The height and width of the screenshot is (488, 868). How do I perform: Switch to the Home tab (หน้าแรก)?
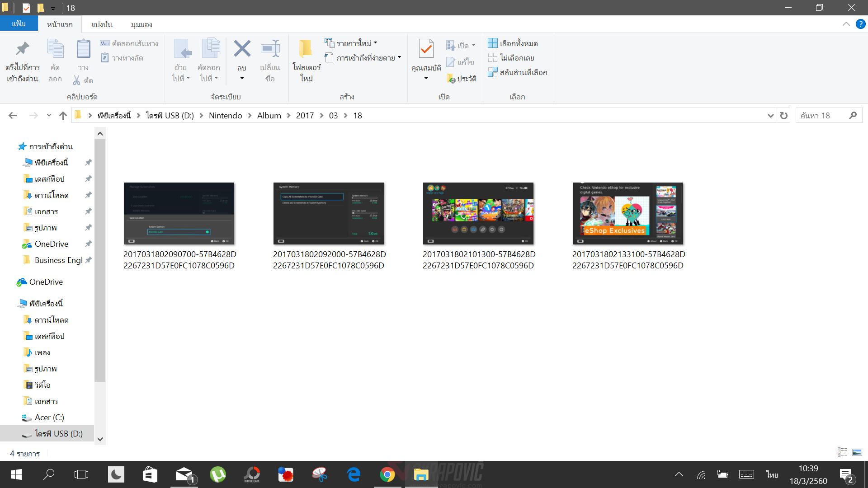60,24
